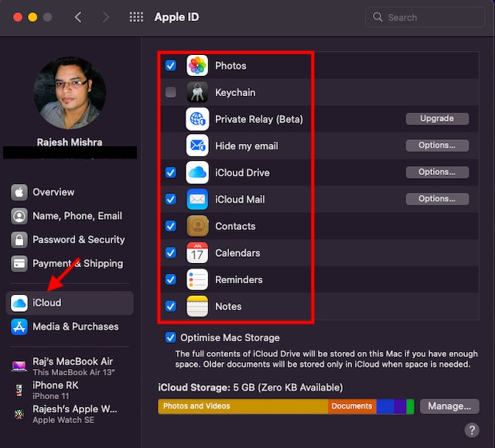Image resolution: width=495 pixels, height=448 pixels.
Task: Click the iCloud Mail envelope icon
Action: pyautogui.click(x=197, y=199)
